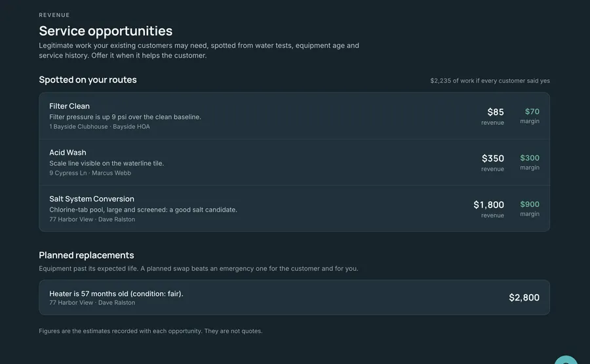Click the $2,800 heater replacement price
The width and height of the screenshot is (590, 364).
point(524,297)
